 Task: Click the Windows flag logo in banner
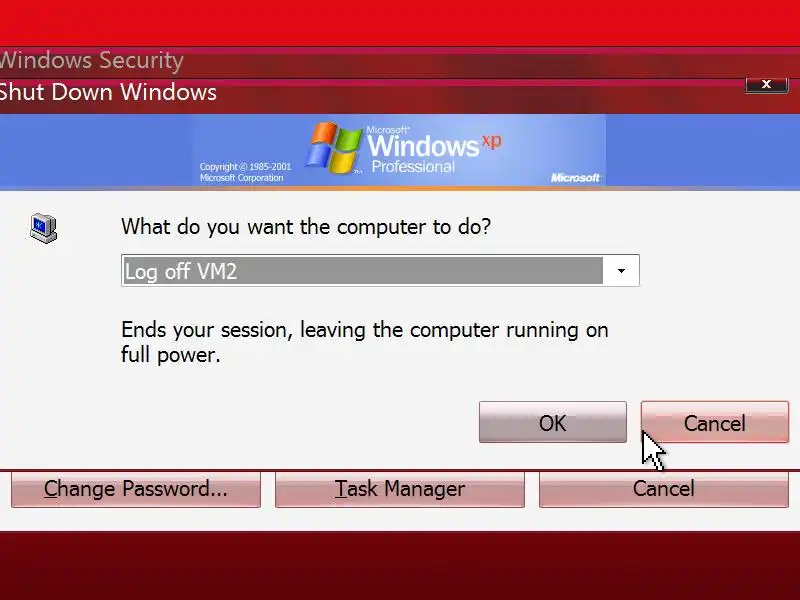pyautogui.click(x=332, y=147)
